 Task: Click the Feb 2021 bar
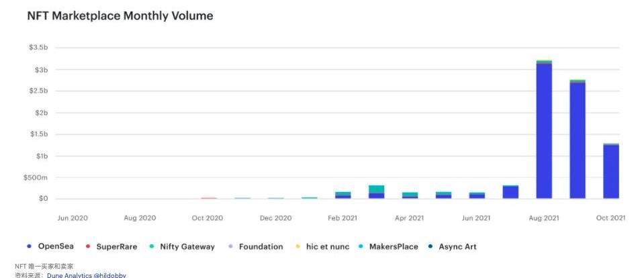click(x=343, y=195)
